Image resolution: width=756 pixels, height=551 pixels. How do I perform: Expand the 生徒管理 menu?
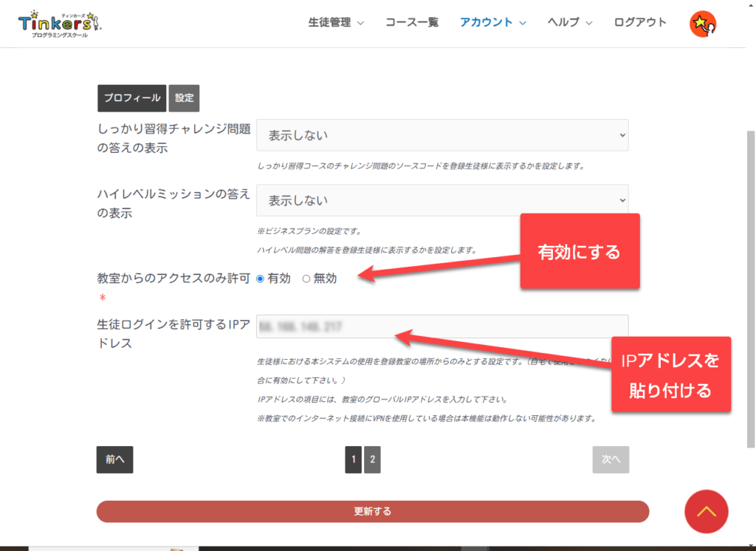(336, 22)
